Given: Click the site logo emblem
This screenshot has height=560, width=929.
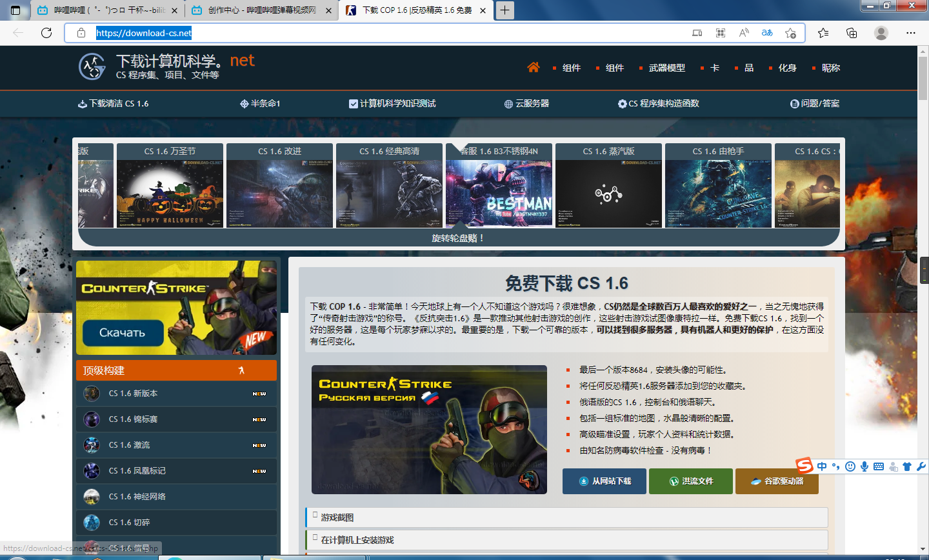Looking at the screenshot, I should (x=92, y=66).
